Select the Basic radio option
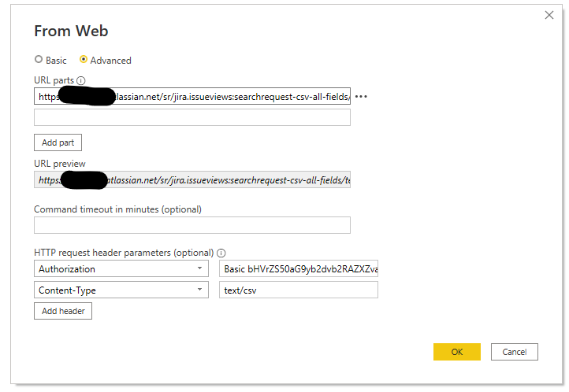 39,59
